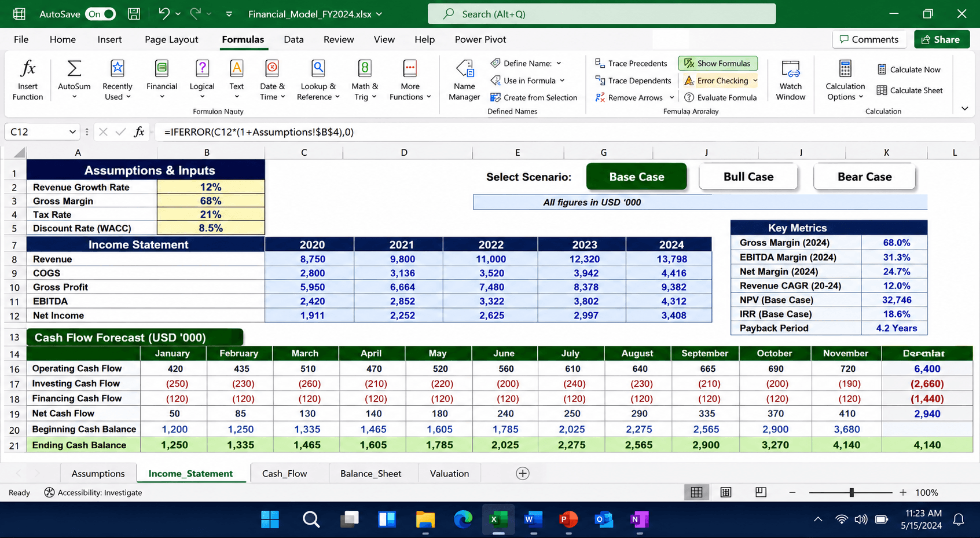The width and height of the screenshot is (980, 538).
Task: Click Accessibility: Investigate in status bar
Action: 93,492
